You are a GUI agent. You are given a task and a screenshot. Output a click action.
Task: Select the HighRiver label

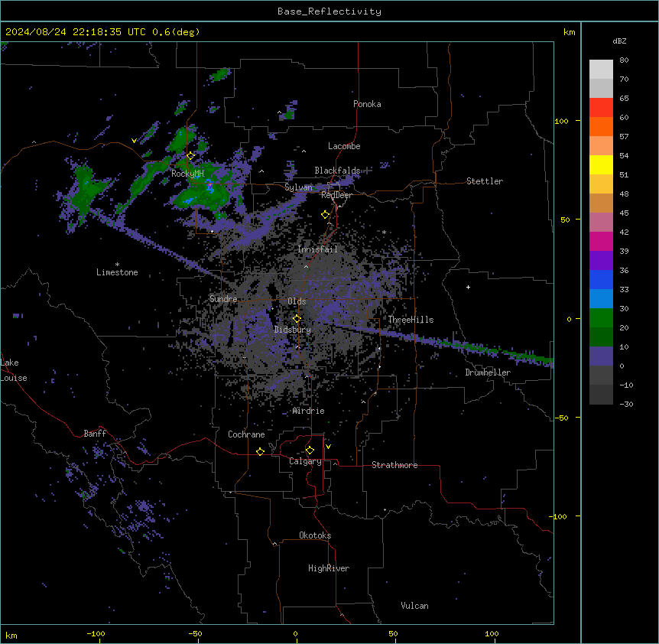pyautogui.click(x=329, y=568)
